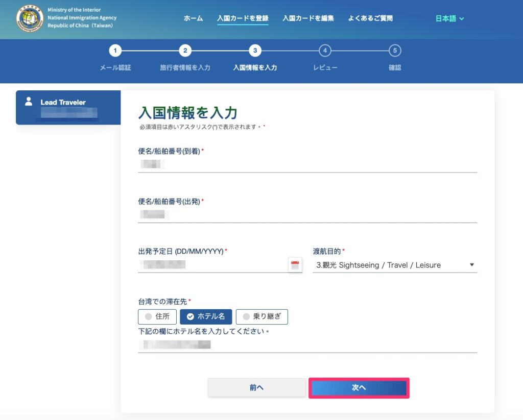Open the 渡航目的 purpose dropdown

click(x=394, y=265)
